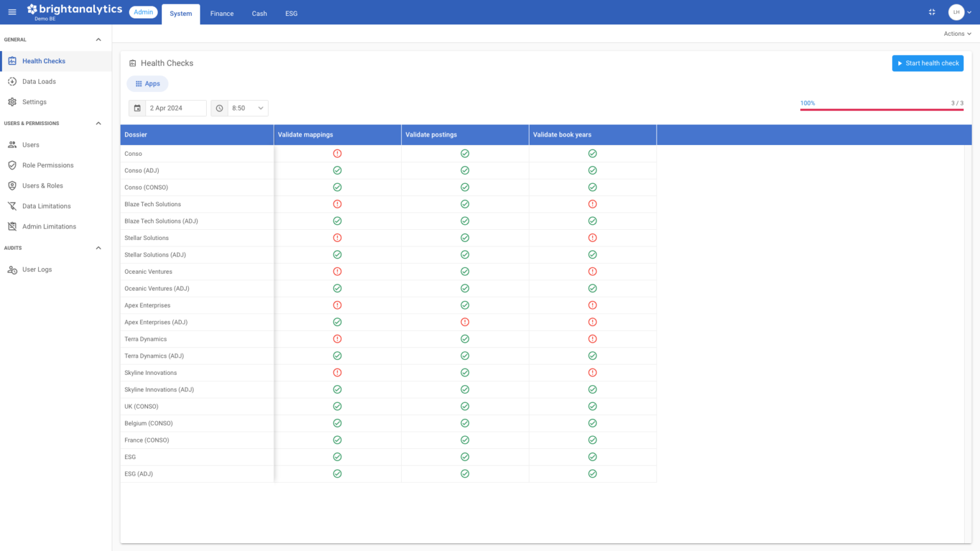This screenshot has width=980, height=551.
Task: Click the Users & Roles icon
Action: [12, 186]
